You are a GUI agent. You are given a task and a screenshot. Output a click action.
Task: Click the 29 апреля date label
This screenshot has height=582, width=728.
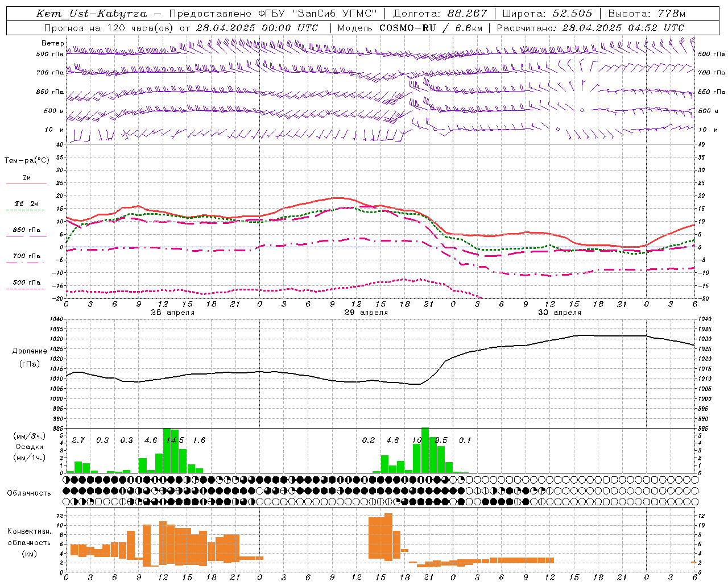tap(366, 313)
